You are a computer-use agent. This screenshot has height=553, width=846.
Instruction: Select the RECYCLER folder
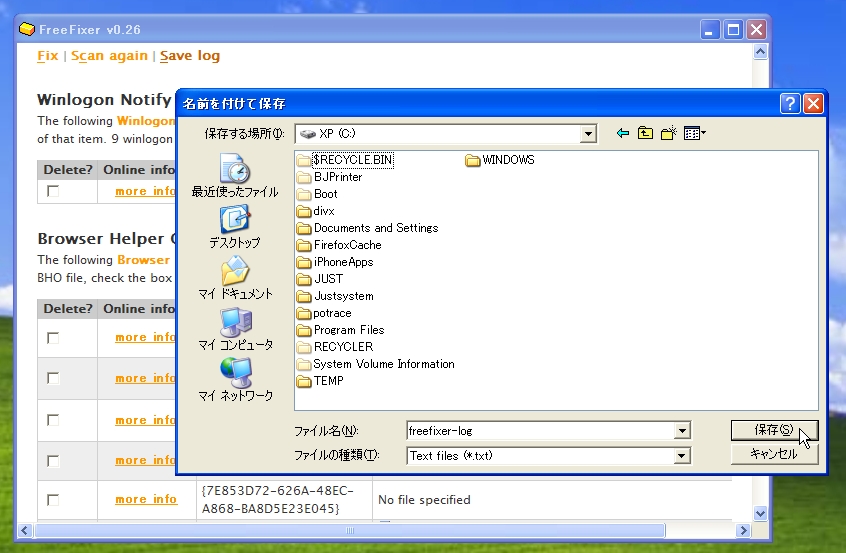pyautogui.click(x=335, y=347)
